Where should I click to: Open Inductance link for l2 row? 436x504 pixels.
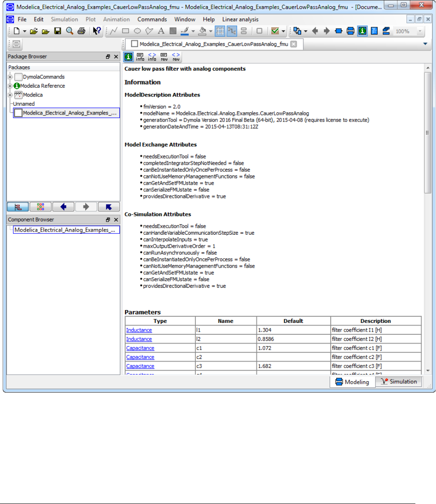(x=139, y=339)
